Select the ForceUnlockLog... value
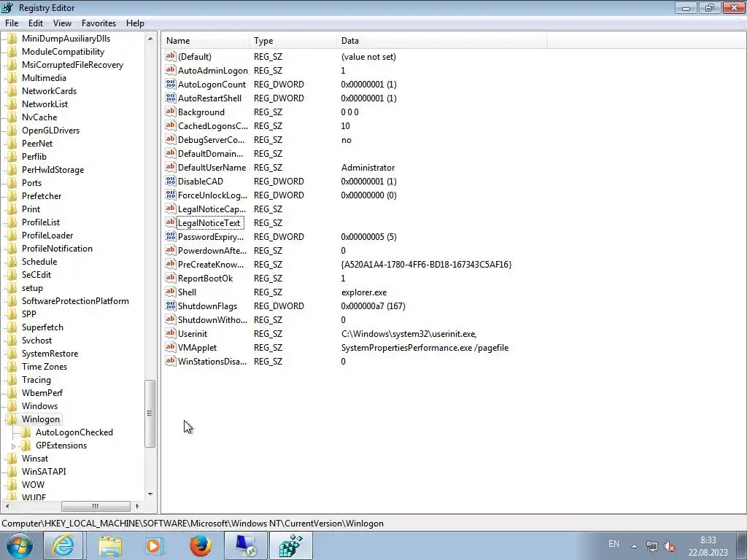This screenshot has width=747, height=560. point(212,195)
